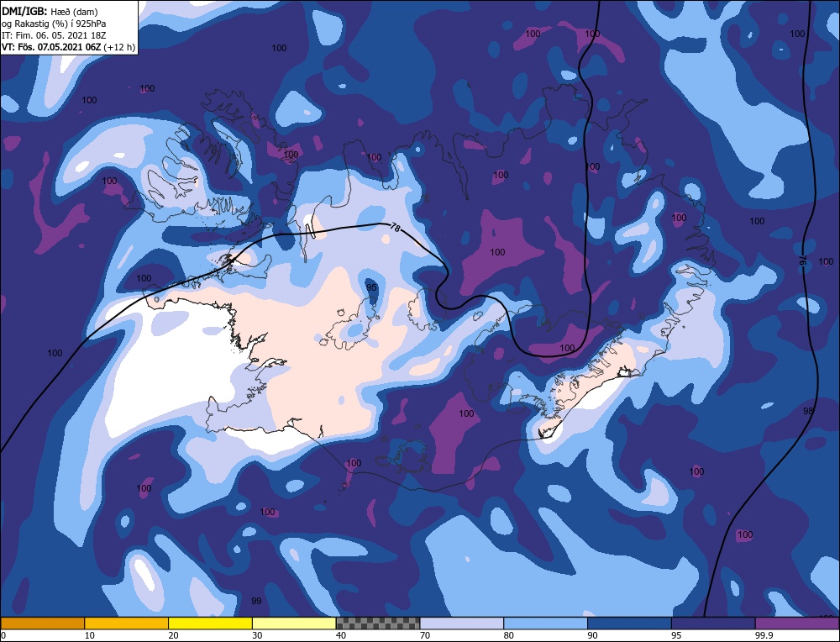Click the legend scale label '30'
This screenshot has width=840, height=642.
[257, 635]
